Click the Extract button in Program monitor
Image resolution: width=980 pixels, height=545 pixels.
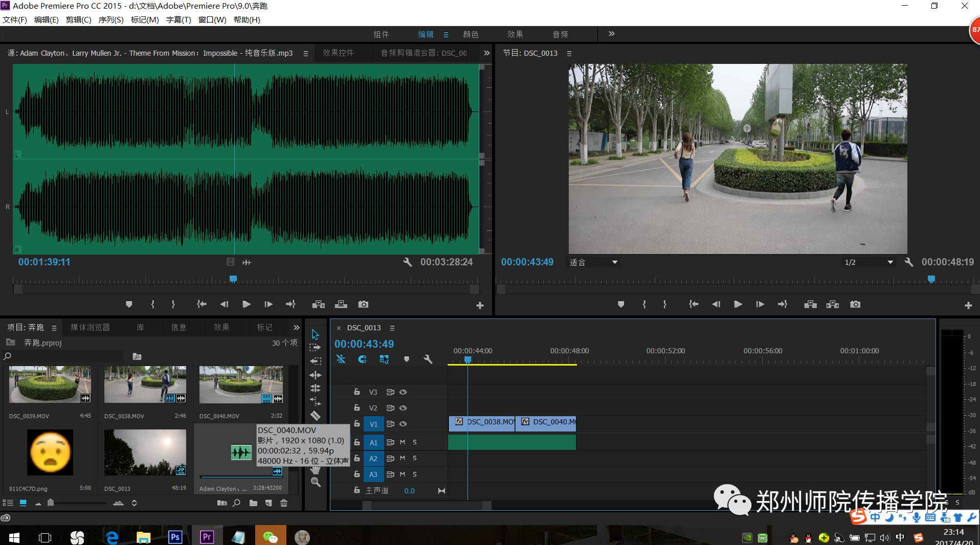tap(833, 304)
